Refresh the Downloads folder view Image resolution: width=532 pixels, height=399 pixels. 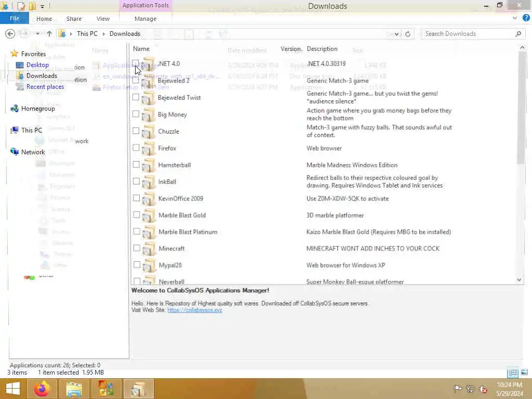tap(408, 34)
